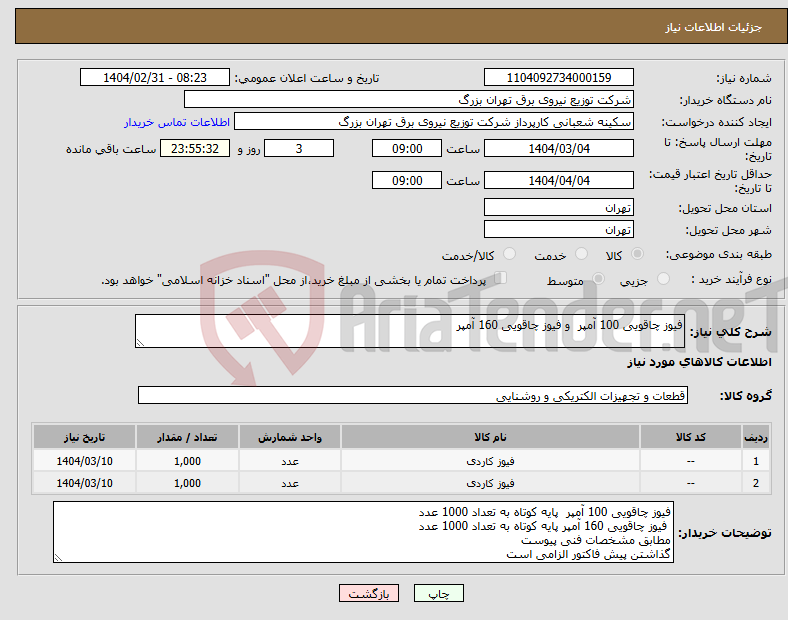Viewport: 788px width, 620px height.
Task: Click quantity 1,000 in row 1
Action: tap(187, 461)
